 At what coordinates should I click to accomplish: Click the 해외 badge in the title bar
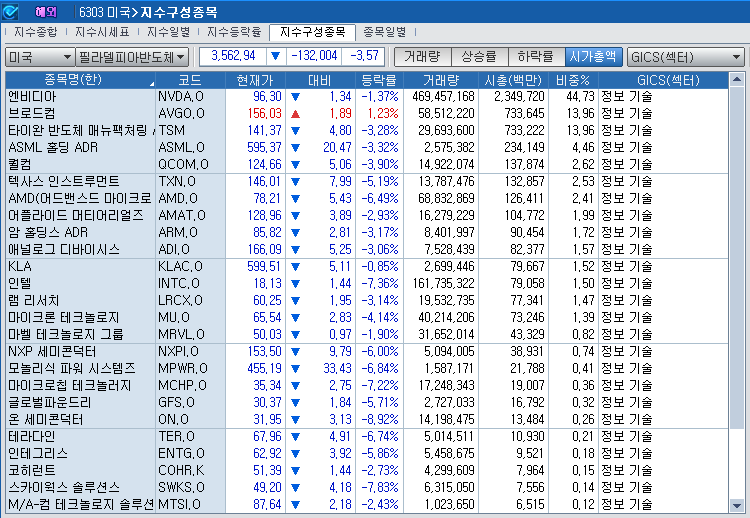(45, 12)
